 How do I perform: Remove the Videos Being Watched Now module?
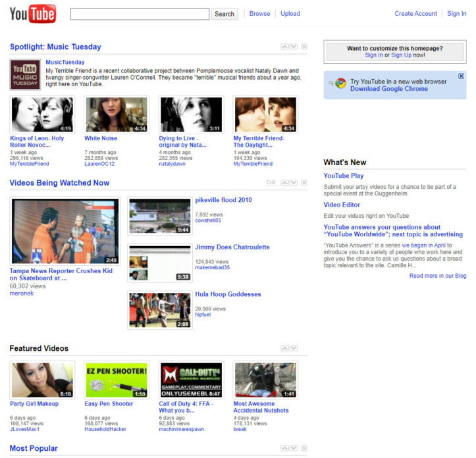pos(304,182)
